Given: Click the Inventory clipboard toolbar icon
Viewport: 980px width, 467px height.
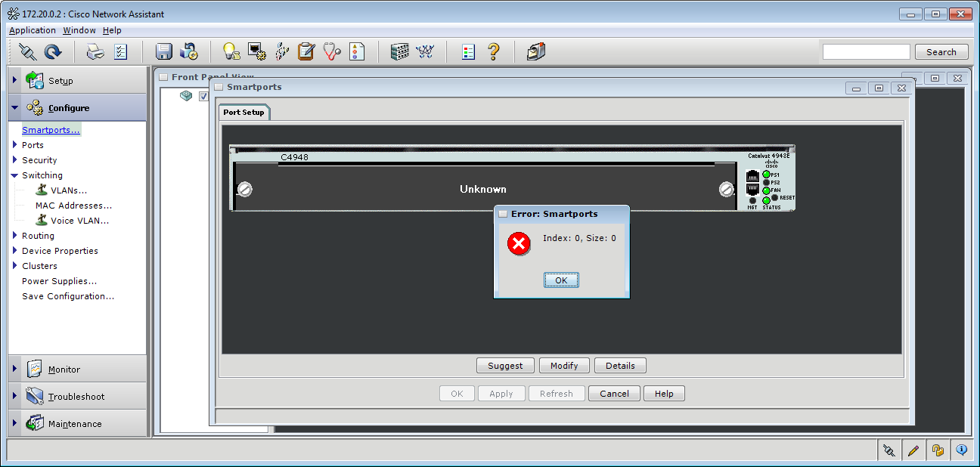Looking at the screenshot, I should (x=306, y=51).
